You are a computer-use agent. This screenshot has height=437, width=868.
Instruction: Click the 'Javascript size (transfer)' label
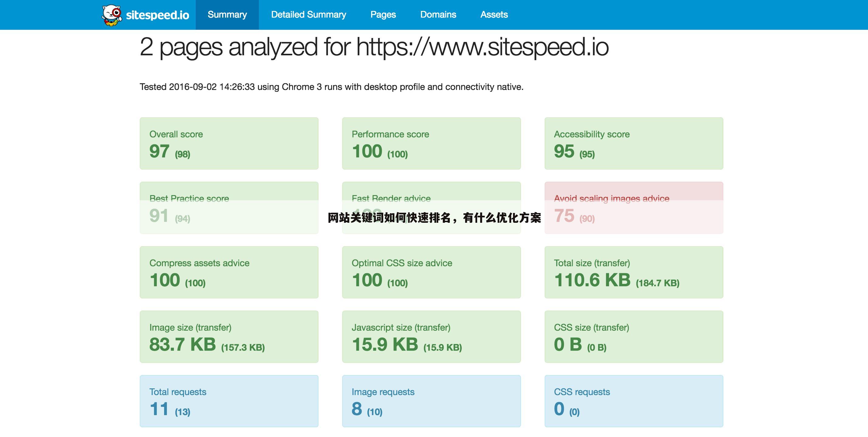click(401, 327)
